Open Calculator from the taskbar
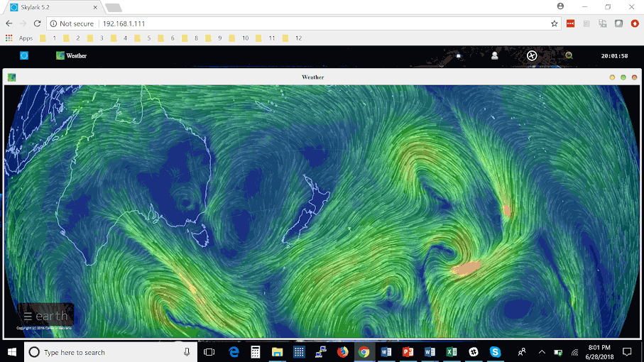The height and width of the screenshot is (362, 644). click(x=256, y=352)
